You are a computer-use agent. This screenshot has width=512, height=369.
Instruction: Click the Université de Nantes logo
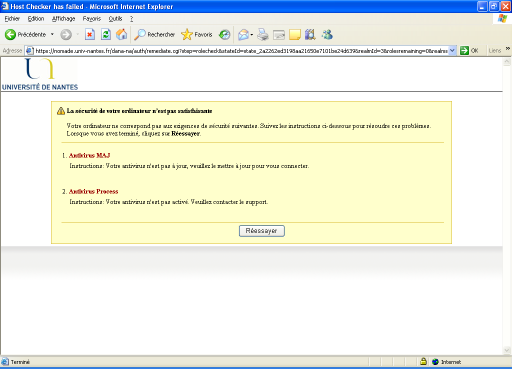point(40,74)
